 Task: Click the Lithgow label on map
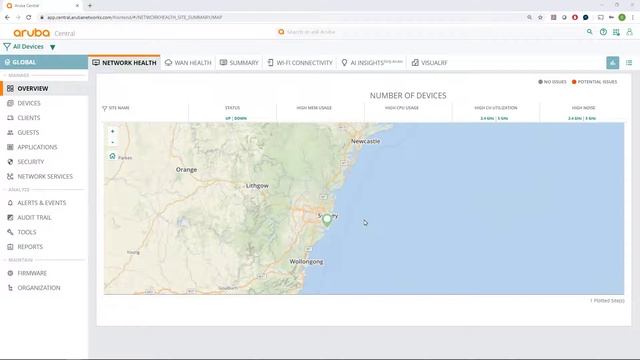click(x=257, y=186)
